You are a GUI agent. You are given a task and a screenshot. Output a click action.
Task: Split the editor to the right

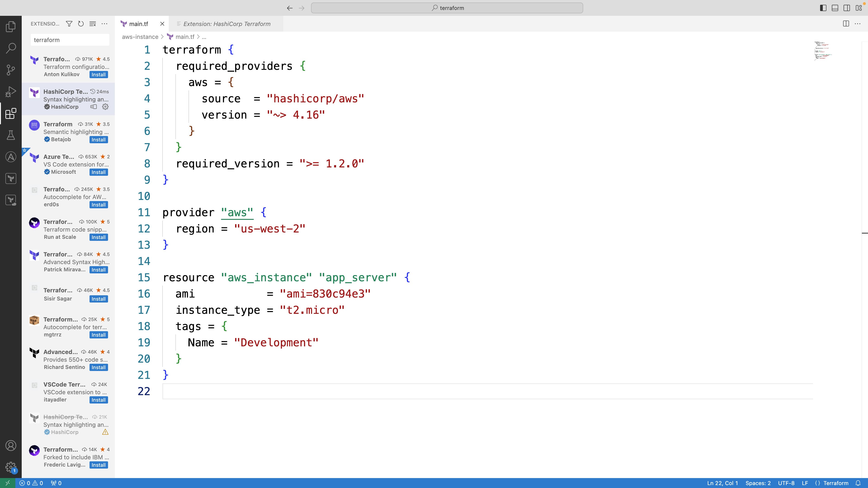point(846,23)
